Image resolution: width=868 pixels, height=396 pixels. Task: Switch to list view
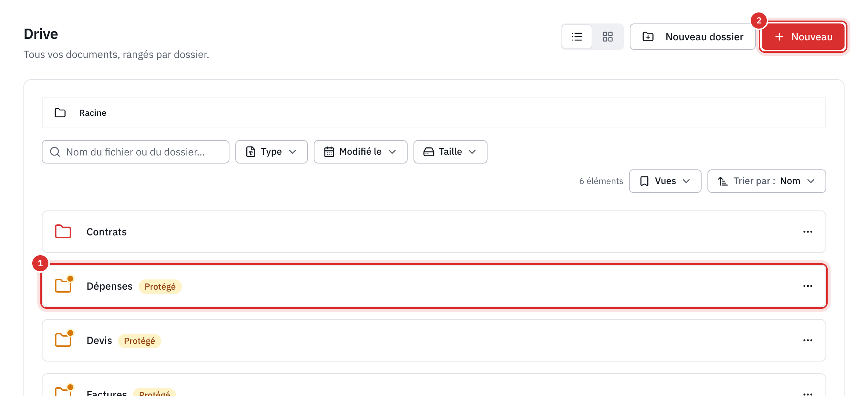[577, 37]
